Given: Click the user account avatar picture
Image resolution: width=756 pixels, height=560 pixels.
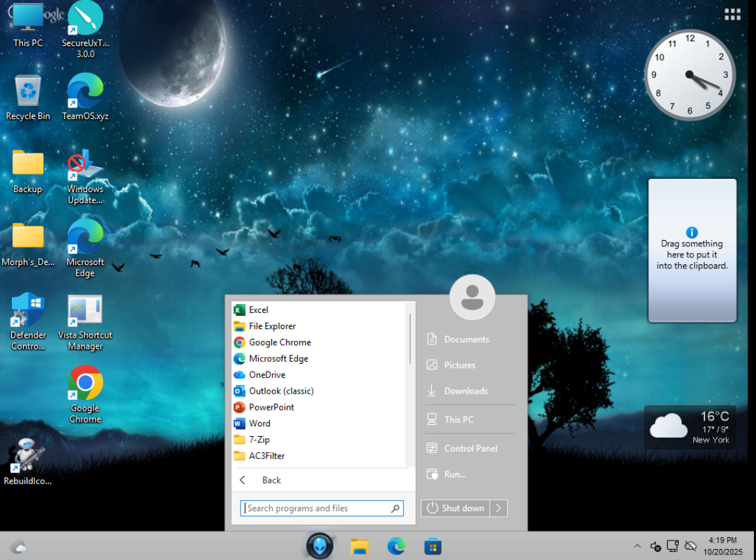Looking at the screenshot, I should coord(472,297).
